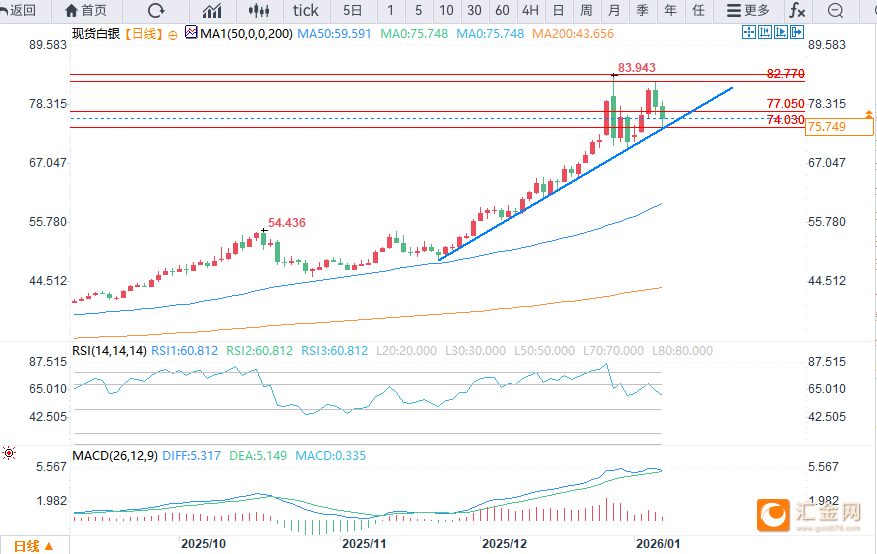
Task: Click the MACD(26,12,9) indicator label
Action: [115, 456]
